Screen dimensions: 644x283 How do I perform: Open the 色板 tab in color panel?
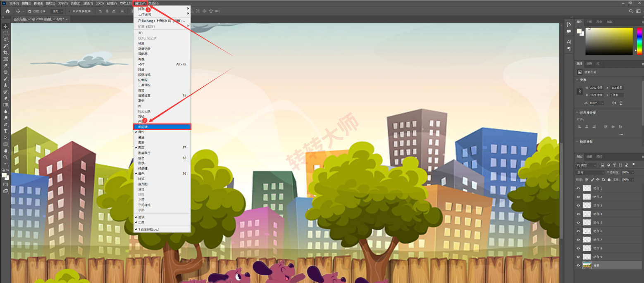click(x=589, y=21)
